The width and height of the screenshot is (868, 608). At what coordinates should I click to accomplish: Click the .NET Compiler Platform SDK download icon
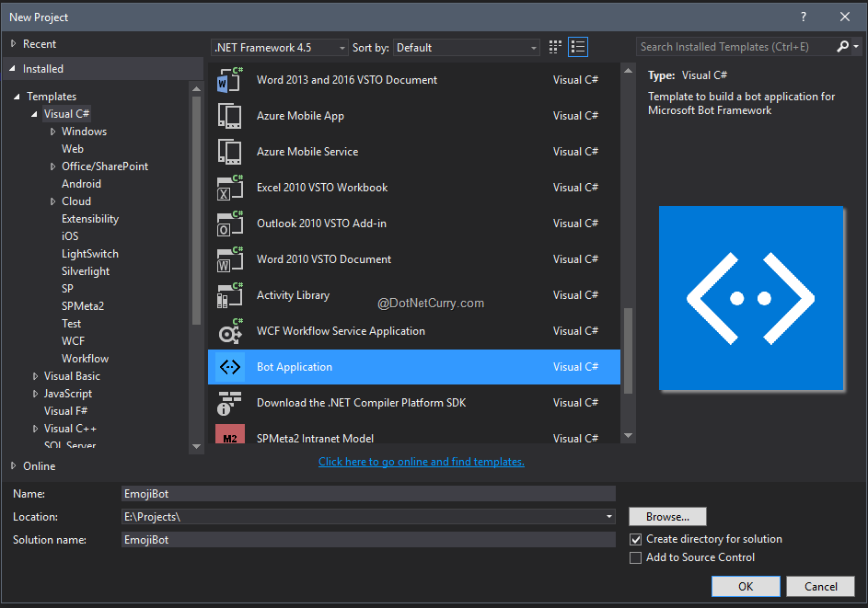230,403
